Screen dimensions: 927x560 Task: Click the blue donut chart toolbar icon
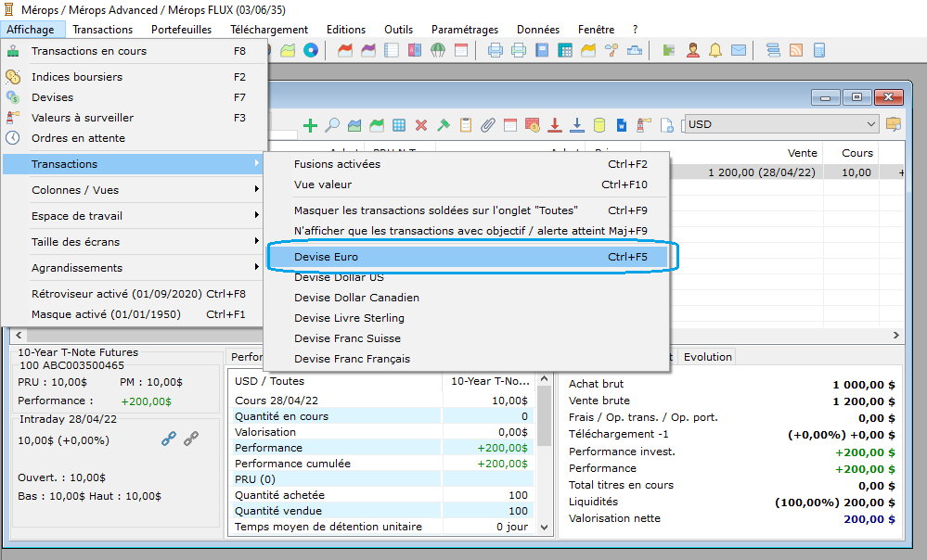coord(311,50)
